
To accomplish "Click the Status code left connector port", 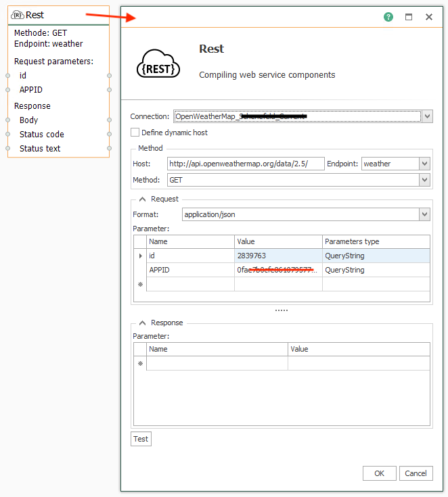I will [8, 135].
